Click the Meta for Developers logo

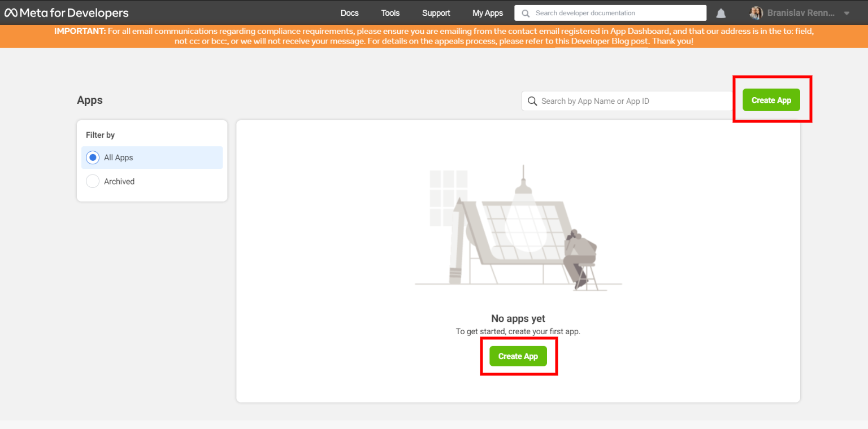pyautogui.click(x=67, y=13)
